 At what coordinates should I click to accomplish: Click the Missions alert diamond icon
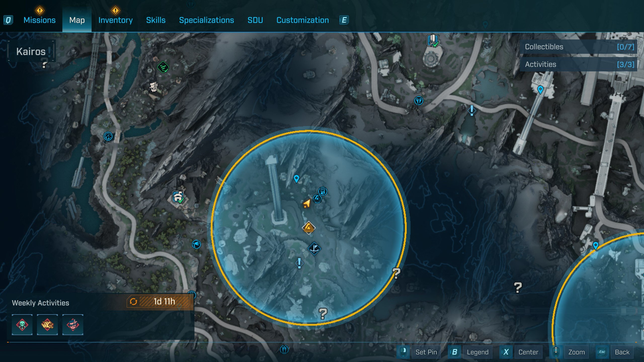pyautogui.click(x=40, y=11)
